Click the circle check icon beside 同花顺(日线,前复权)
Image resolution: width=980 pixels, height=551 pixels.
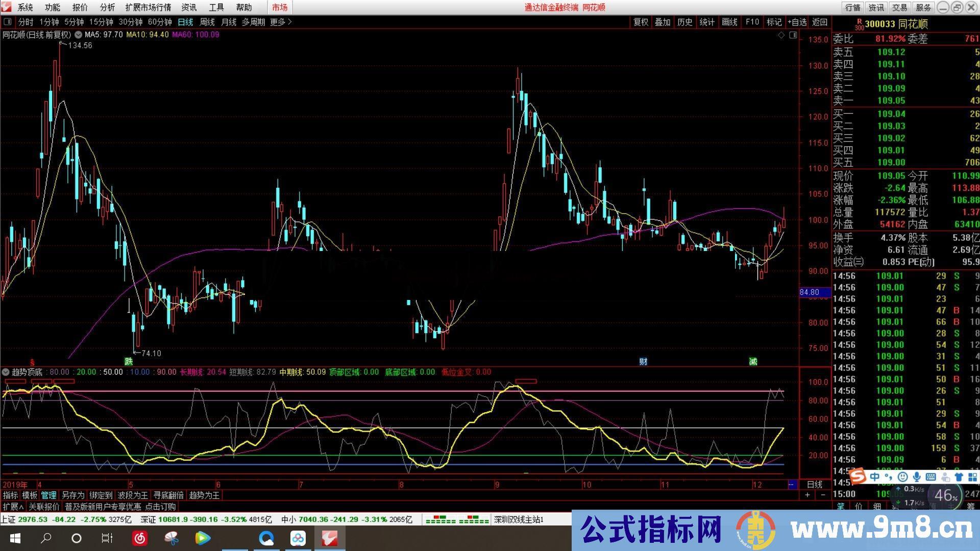pos(78,35)
